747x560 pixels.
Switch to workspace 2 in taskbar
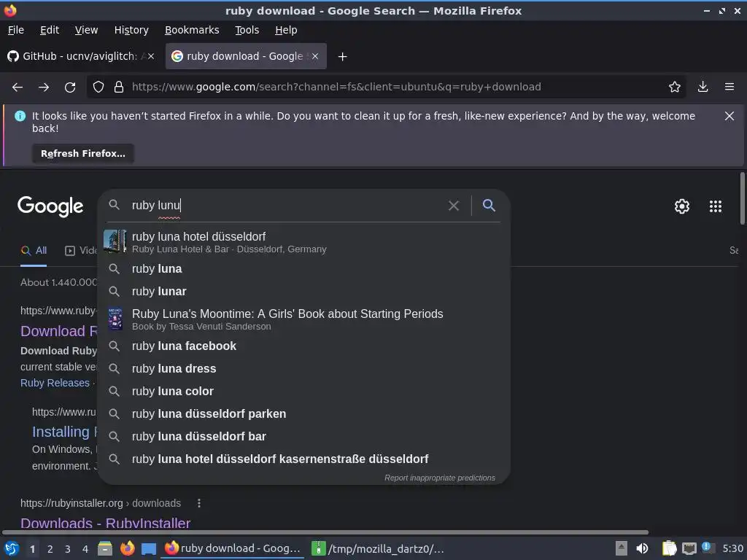(50, 549)
